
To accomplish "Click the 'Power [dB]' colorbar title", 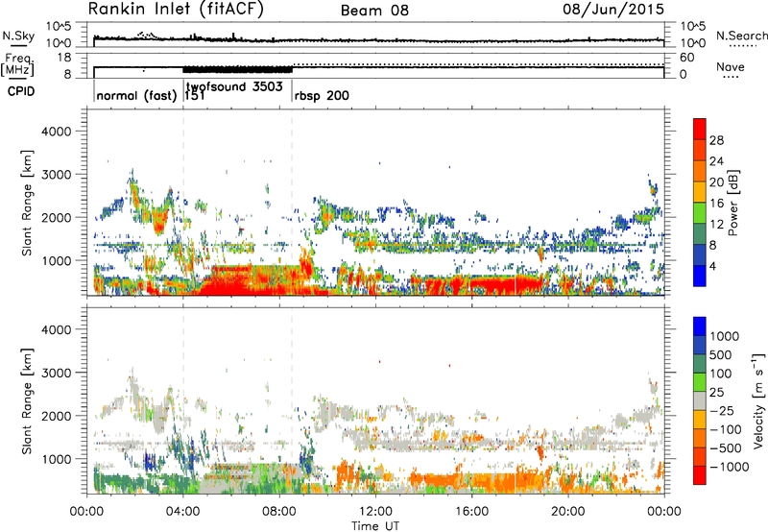I will click(732, 203).
